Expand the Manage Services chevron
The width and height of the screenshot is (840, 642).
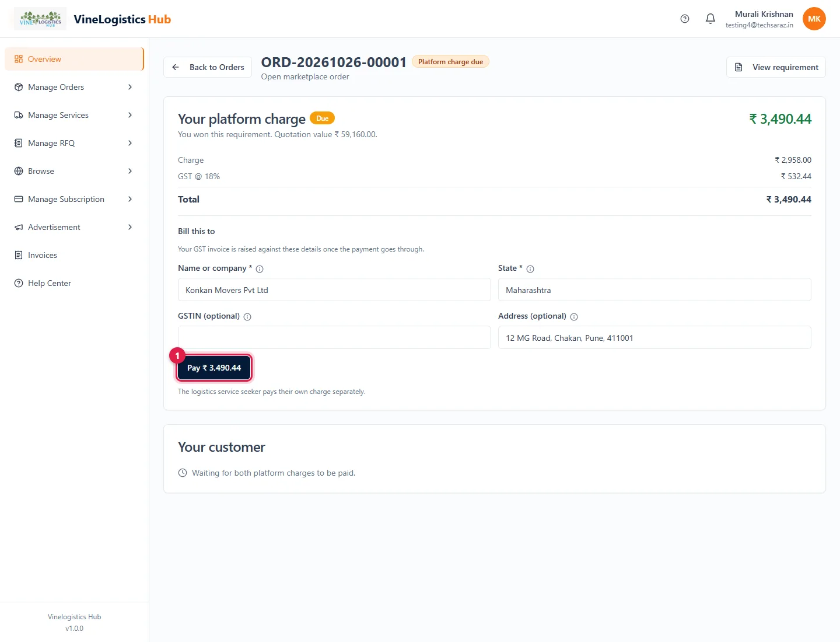(x=130, y=115)
